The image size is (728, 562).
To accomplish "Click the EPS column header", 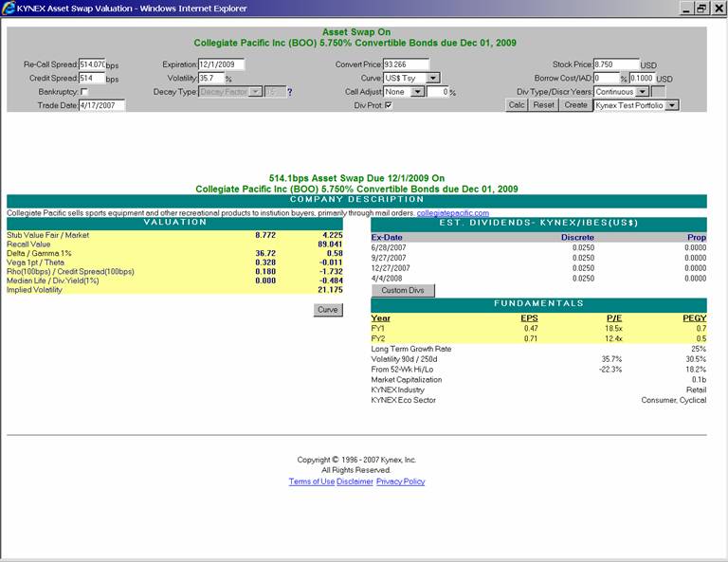I will pos(529,318).
